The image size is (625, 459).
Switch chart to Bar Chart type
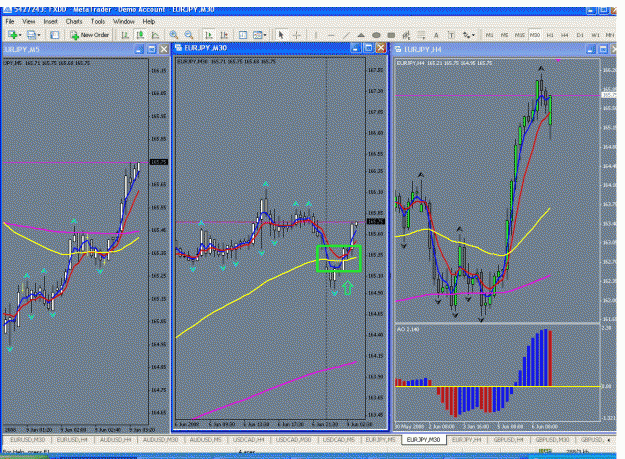coord(125,35)
